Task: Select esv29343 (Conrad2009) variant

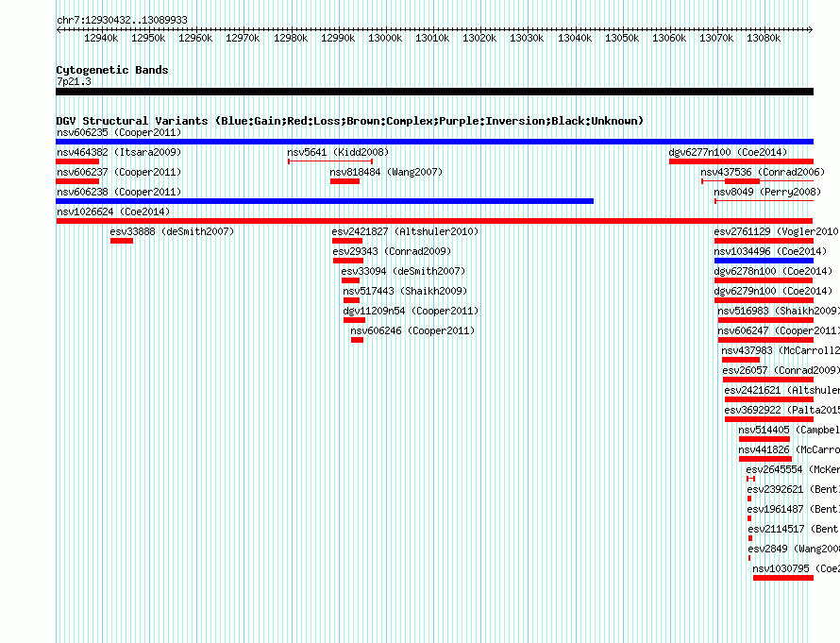Action: [x=392, y=251]
